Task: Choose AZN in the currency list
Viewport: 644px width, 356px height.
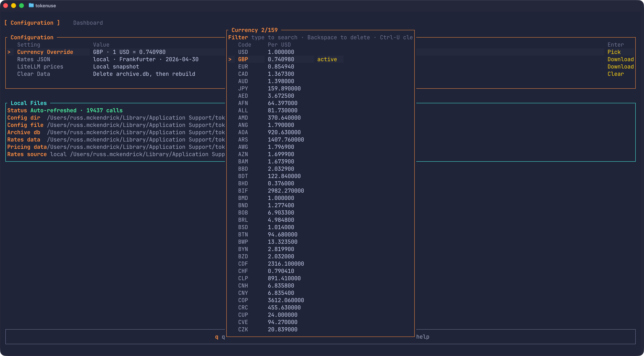Action: 320,154
